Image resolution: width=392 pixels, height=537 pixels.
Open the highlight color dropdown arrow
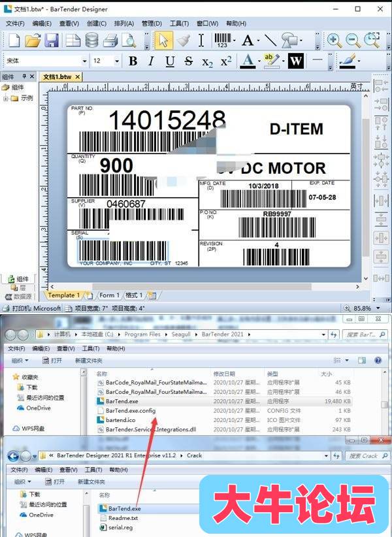click(x=283, y=61)
